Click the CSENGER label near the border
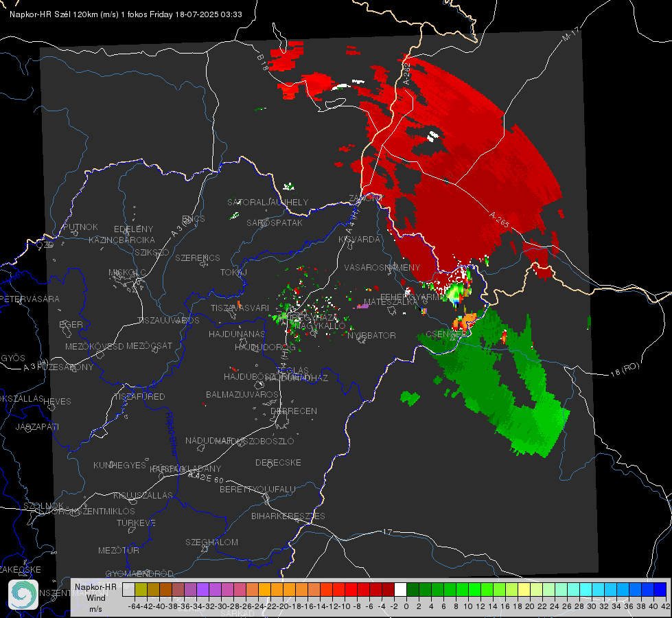Viewport: 672px width, 618px height. coord(445,334)
